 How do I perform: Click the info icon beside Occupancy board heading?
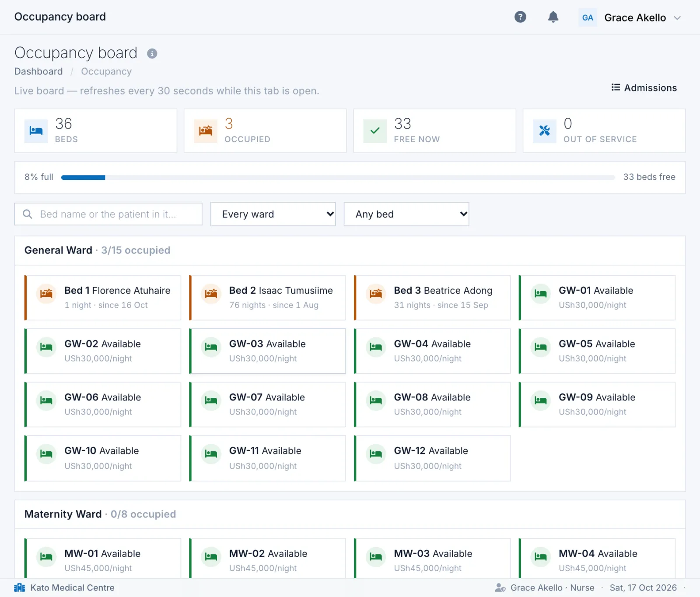152,53
